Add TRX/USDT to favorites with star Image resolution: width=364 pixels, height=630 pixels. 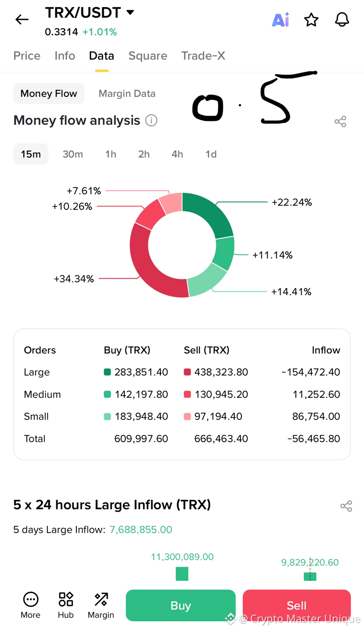pyautogui.click(x=311, y=19)
